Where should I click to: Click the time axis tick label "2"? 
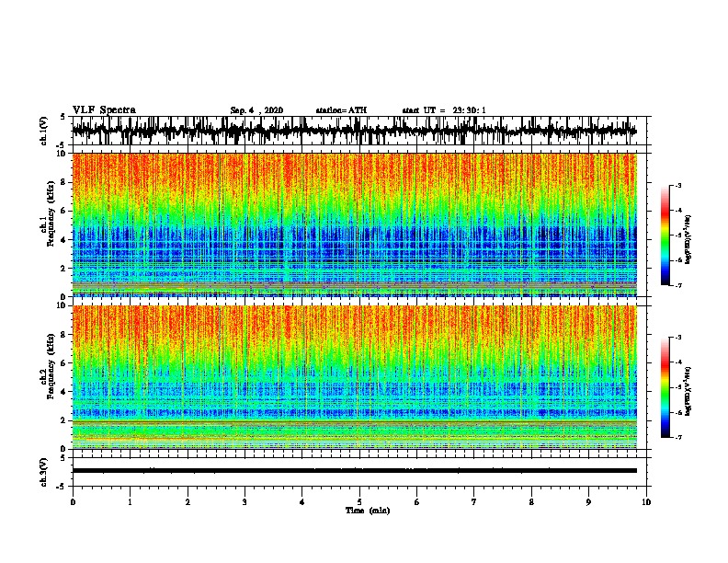coord(188,502)
